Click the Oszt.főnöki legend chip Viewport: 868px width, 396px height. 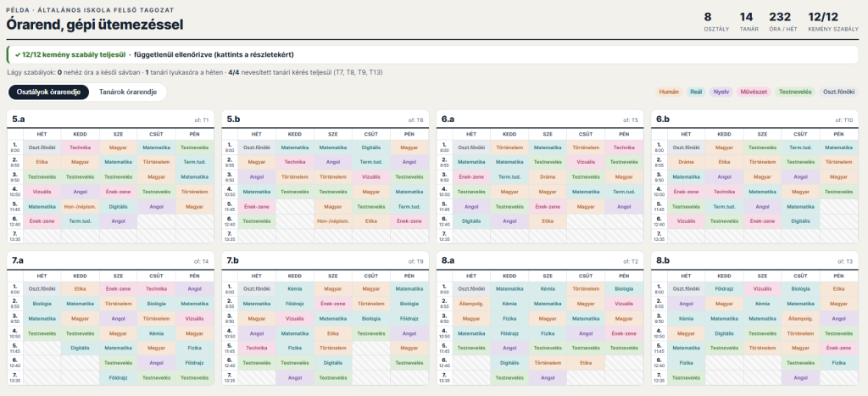coord(839,92)
